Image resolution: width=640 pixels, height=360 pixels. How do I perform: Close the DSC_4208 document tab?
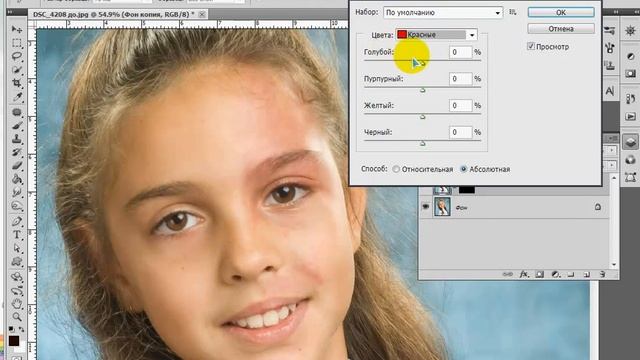pos(202,14)
